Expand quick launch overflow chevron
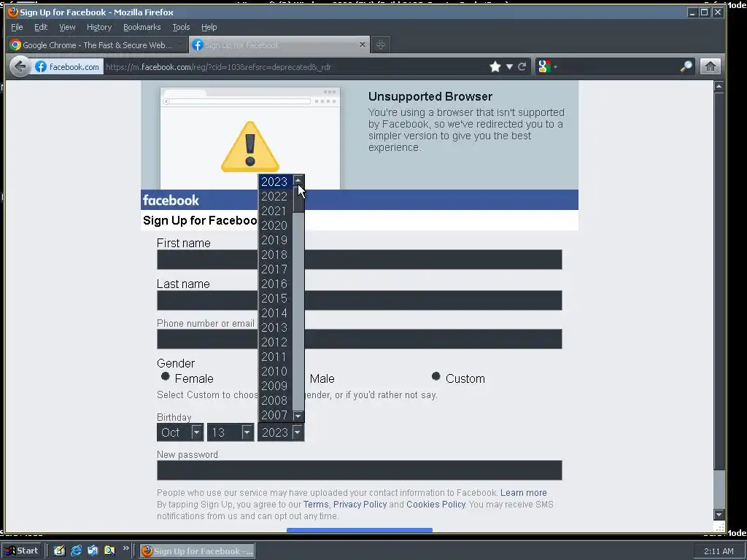The image size is (747, 560). 125,548
